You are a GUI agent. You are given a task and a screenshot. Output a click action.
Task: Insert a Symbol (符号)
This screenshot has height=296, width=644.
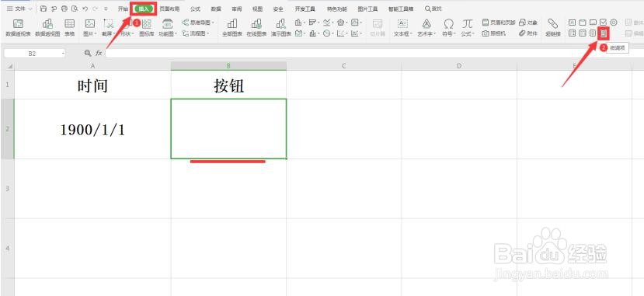click(449, 27)
